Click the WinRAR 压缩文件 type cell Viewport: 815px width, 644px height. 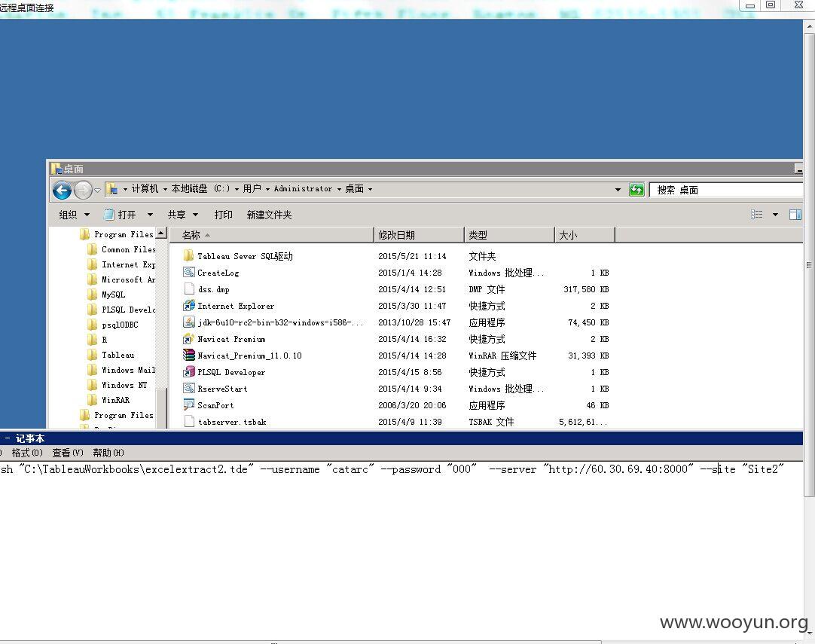click(502, 356)
